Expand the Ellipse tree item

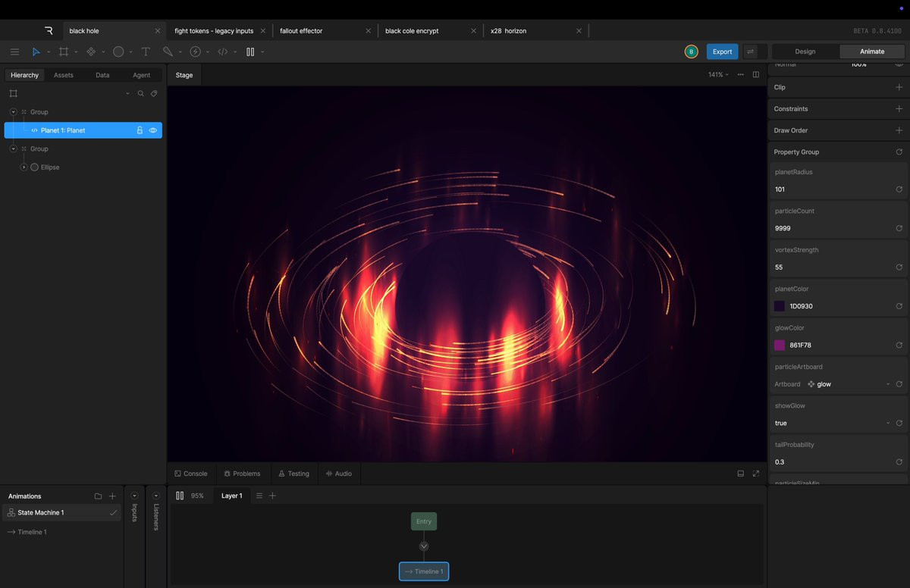[24, 167]
